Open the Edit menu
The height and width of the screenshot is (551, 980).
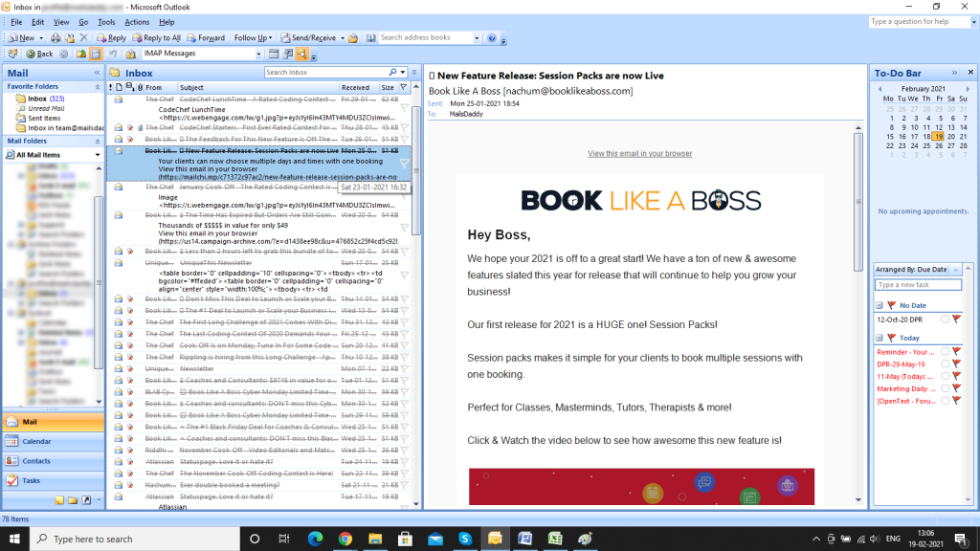(x=37, y=22)
